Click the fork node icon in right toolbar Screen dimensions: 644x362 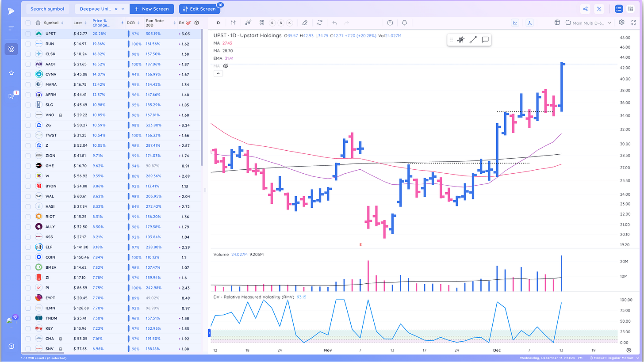(x=530, y=23)
